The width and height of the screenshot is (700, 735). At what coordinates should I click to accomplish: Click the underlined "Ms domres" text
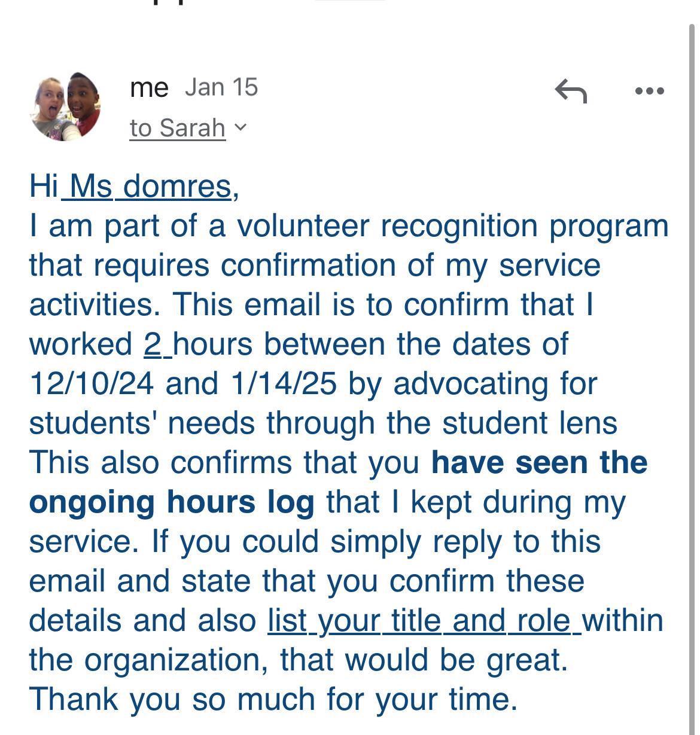[150, 186]
